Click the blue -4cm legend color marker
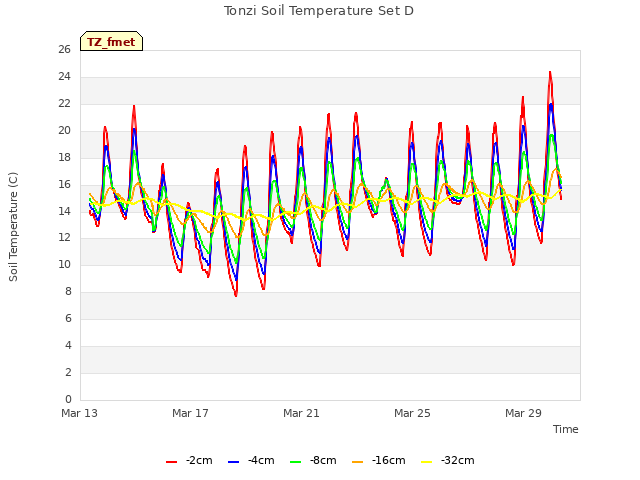The height and width of the screenshot is (480, 640). click(233, 462)
